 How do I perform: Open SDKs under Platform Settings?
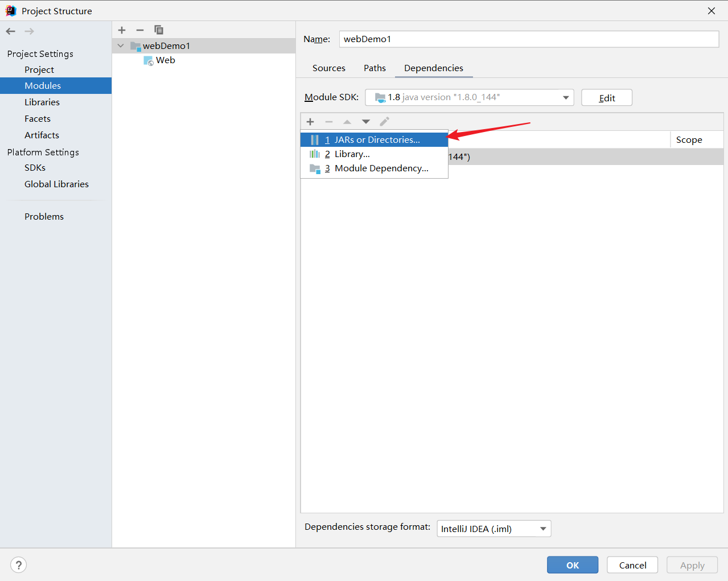(35, 167)
